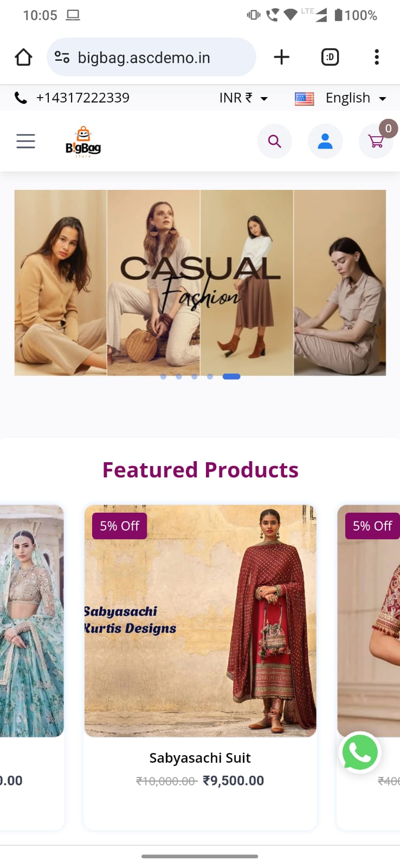Select the first banner carousel dot
Image resolution: width=400 pixels, height=868 pixels.
(163, 376)
